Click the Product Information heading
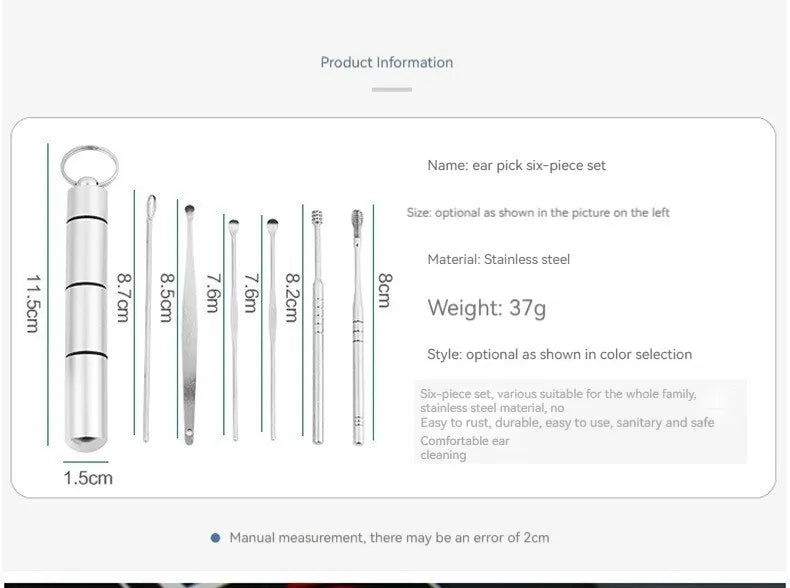 (x=387, y=62)
